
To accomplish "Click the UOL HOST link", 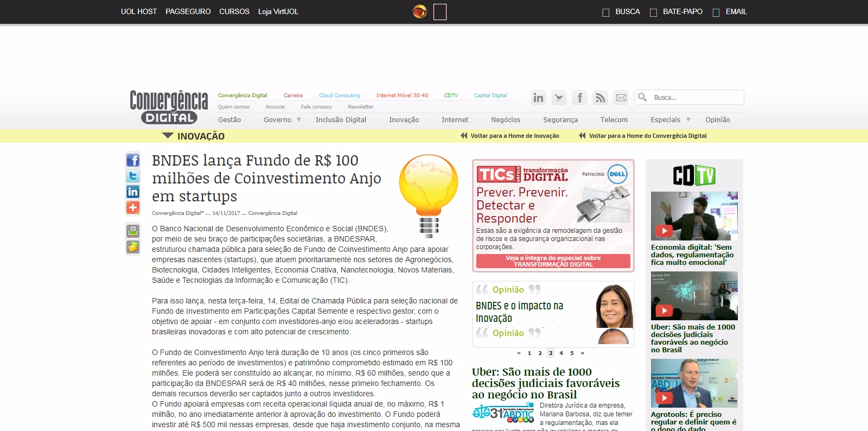I will pyautogui.click(x=139, y=11).
